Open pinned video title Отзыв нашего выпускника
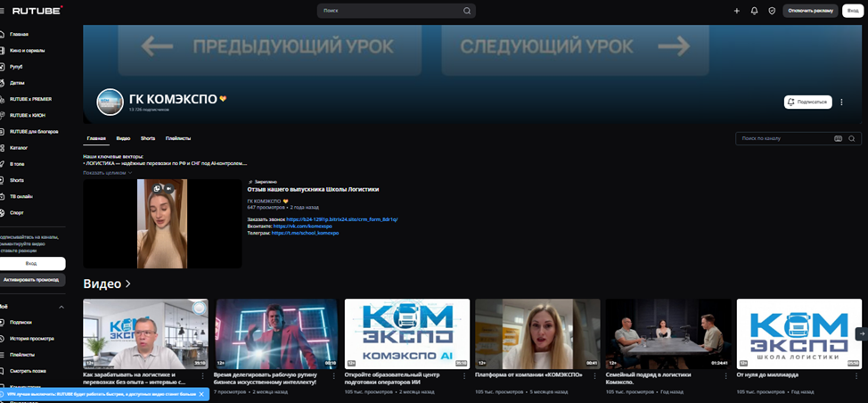Screen dimensions: 868x403 [313, 189]
